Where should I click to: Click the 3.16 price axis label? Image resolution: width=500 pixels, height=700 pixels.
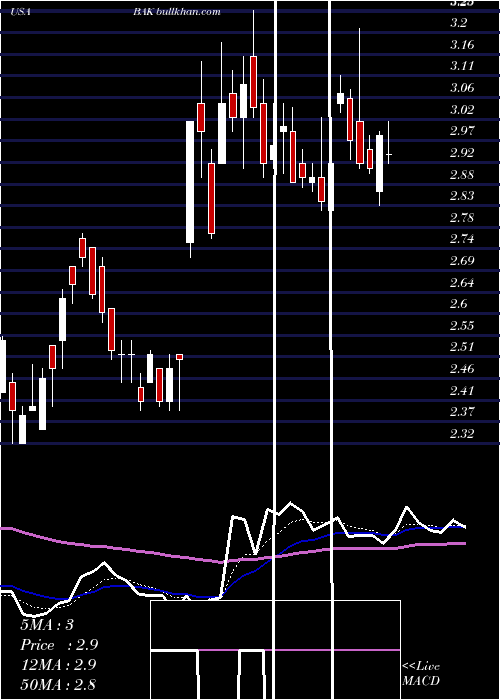(462, 45)
